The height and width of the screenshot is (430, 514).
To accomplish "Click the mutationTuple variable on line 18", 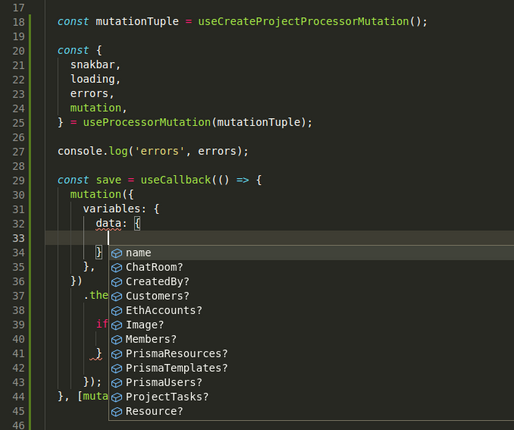I will click(137, 22).
